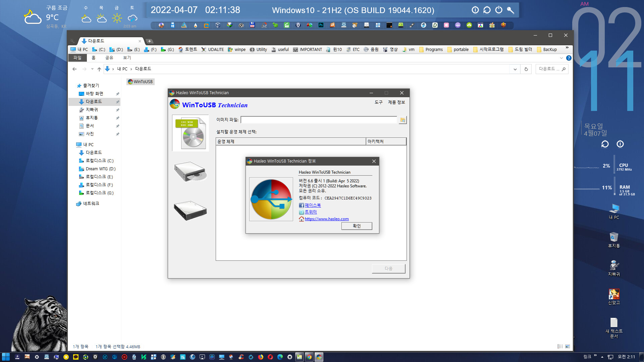This screenshot has width=644, height=362.
Task: Open the 파일 tab in Explorer
Action: 77,58
